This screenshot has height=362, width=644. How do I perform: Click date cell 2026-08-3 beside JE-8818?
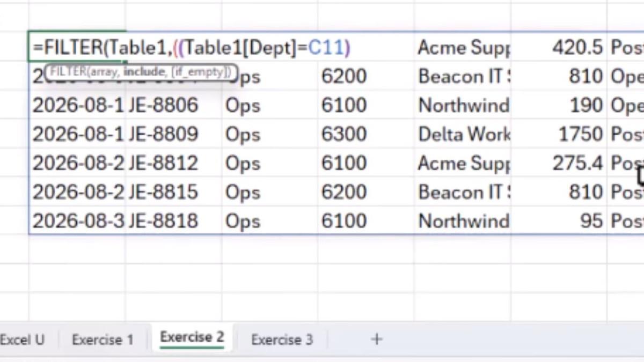(77, 221)
